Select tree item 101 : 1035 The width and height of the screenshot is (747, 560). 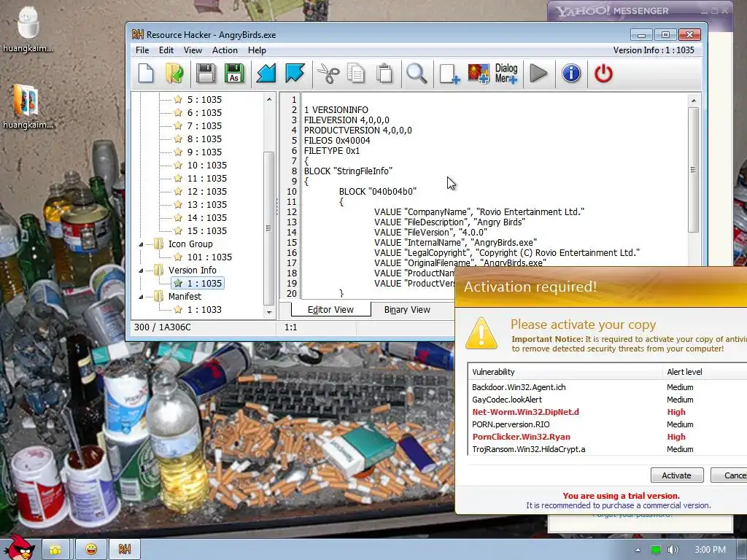[209, 257]
